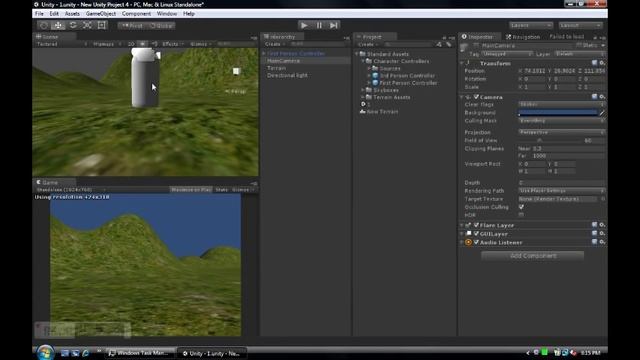Click the Add Component button
Screen dimensions: 640x360
click(533, 256)
